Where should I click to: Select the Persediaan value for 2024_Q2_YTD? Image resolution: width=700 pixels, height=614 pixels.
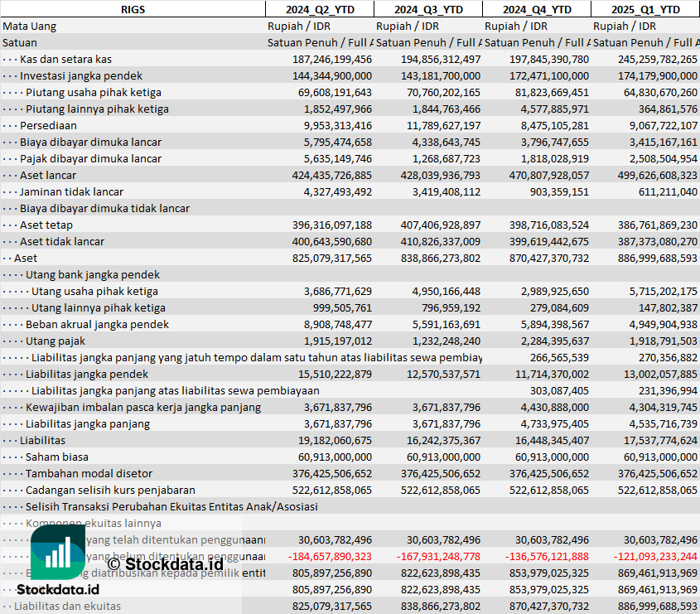pos(331,125)
